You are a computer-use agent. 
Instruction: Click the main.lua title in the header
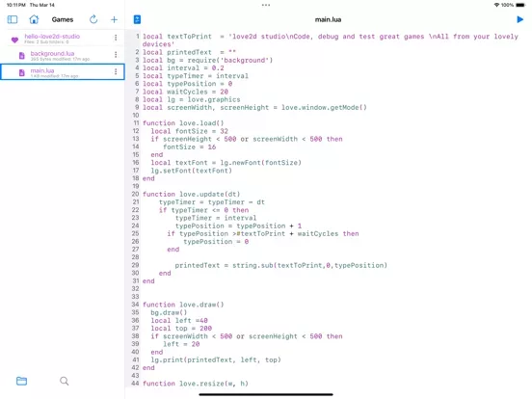tap(328, 19)
